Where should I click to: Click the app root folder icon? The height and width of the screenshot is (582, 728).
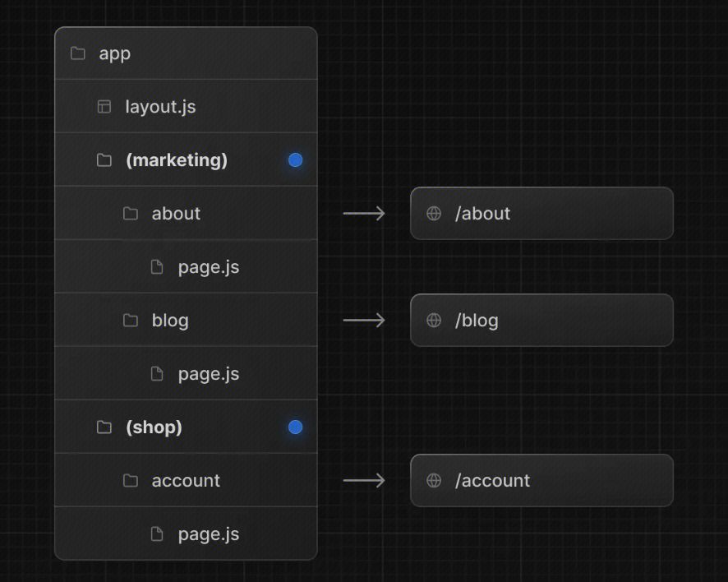pyautogui.click(x=78, y=53)
